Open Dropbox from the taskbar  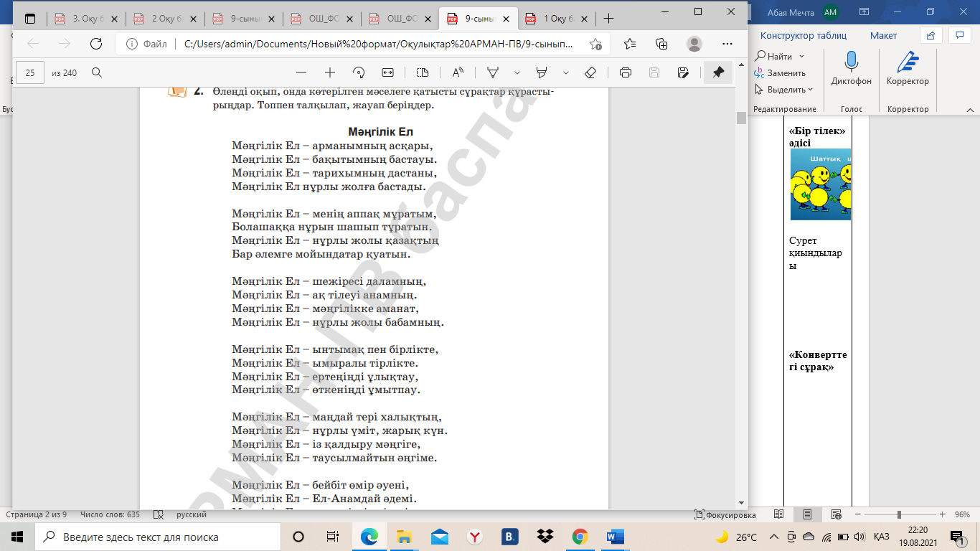tap(545, 537)
